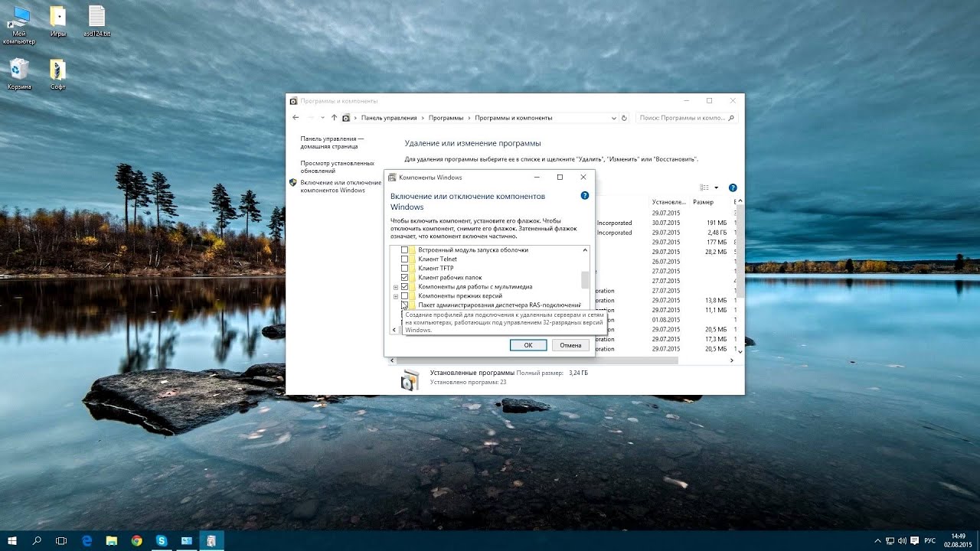Screen dimensions: 980x551
Task: Open Включение или отключение компонентов Windows link
Action: [x=341, y=186]
